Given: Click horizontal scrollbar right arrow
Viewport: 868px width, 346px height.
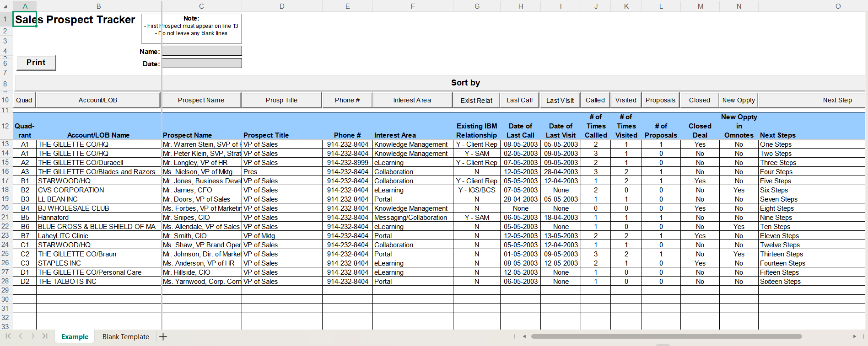Looking at the screenshot, I should pyautogui.click(x=854, y=336).
